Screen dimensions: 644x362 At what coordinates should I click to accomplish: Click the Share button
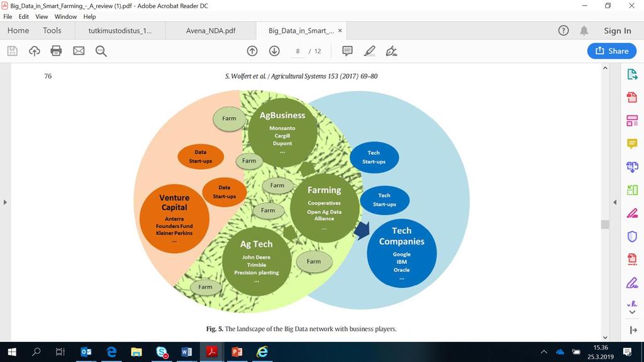(612, 51)
